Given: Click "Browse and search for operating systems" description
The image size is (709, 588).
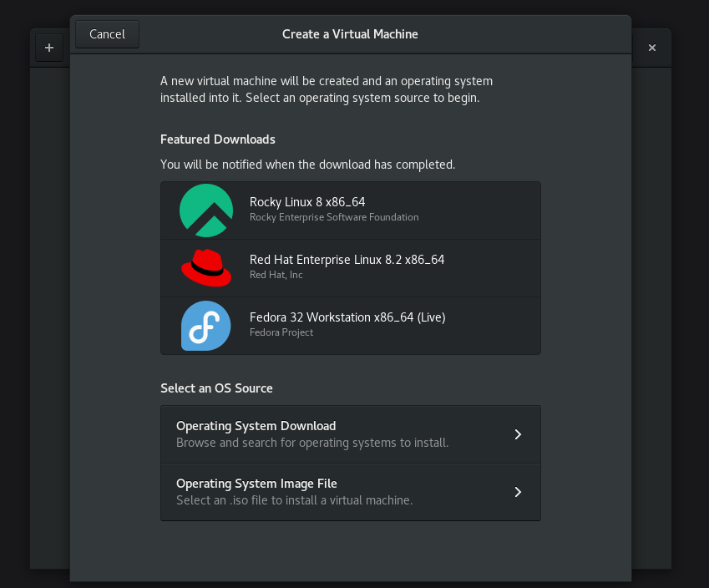Looking at the screenshot, I should pos(312,443).
